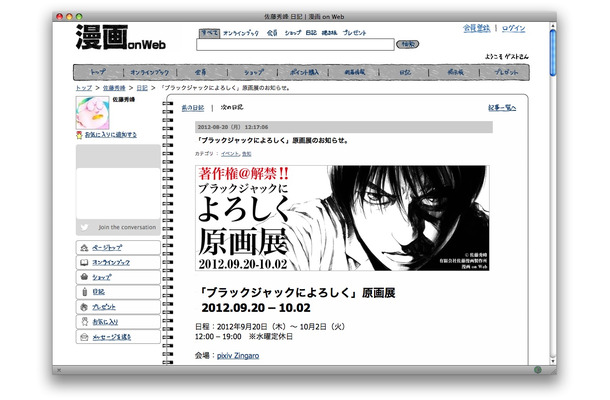
Task: Open ショップ in the gray navigation bar
Action: (x=254, y=72)
